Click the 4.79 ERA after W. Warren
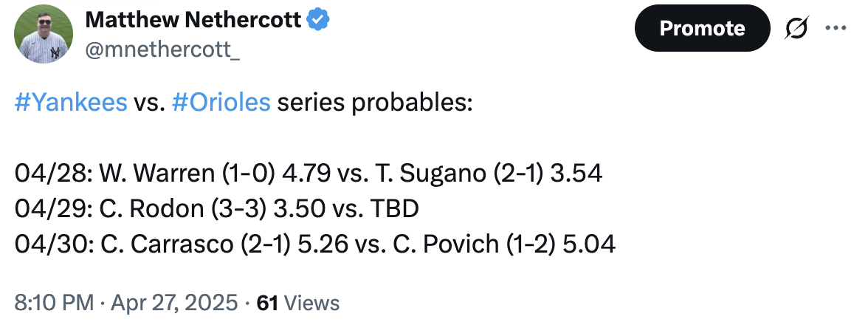Image resolution: width=868 pixels, height=325 pixels. (x=304, y=174)
